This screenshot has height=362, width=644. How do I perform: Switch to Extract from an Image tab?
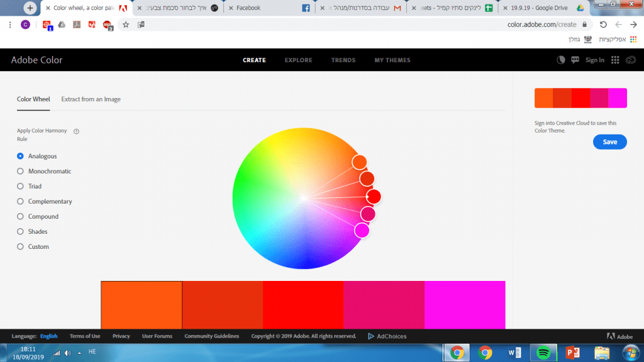(91, 99)
